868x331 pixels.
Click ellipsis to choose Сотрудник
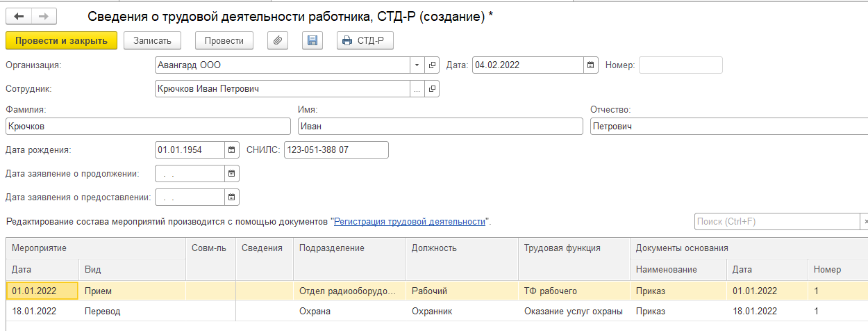[417, 89]
